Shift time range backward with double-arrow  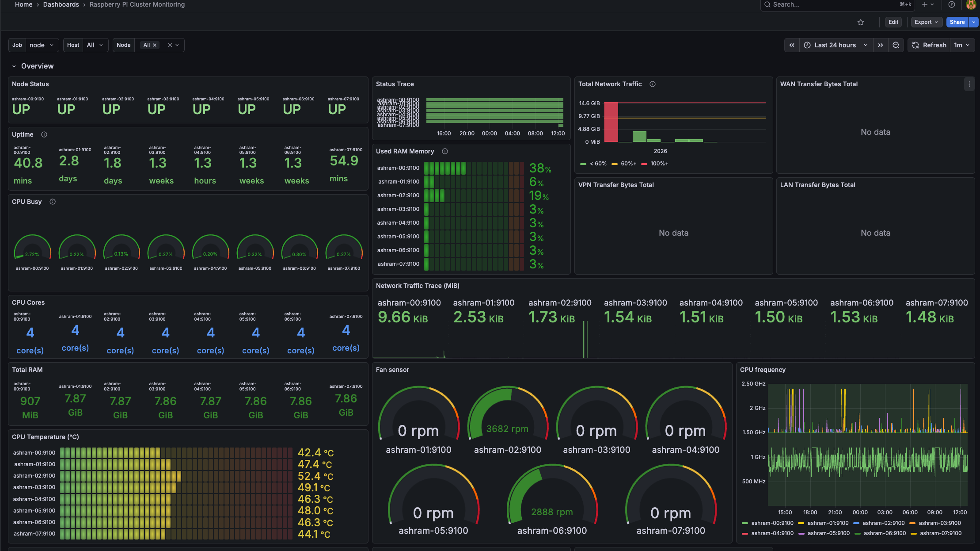tap(792, 45)
